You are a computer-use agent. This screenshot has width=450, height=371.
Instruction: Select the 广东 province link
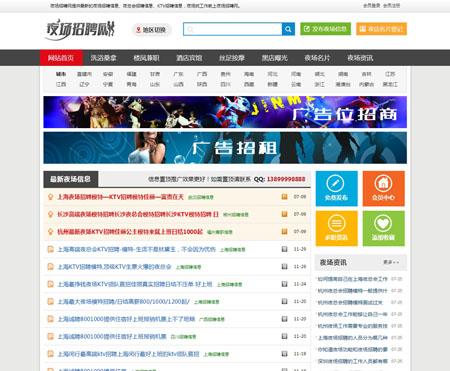pyautogui.click(x=178, y=74)
